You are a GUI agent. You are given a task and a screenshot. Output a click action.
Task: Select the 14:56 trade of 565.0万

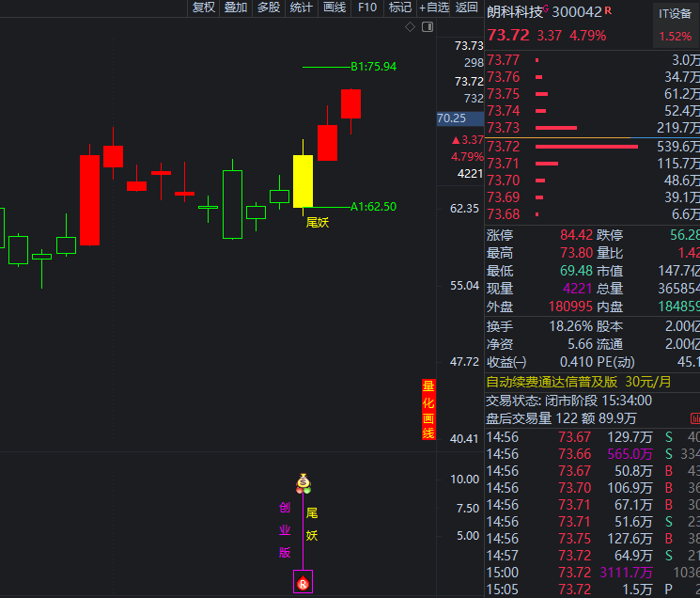coord(593,454)
